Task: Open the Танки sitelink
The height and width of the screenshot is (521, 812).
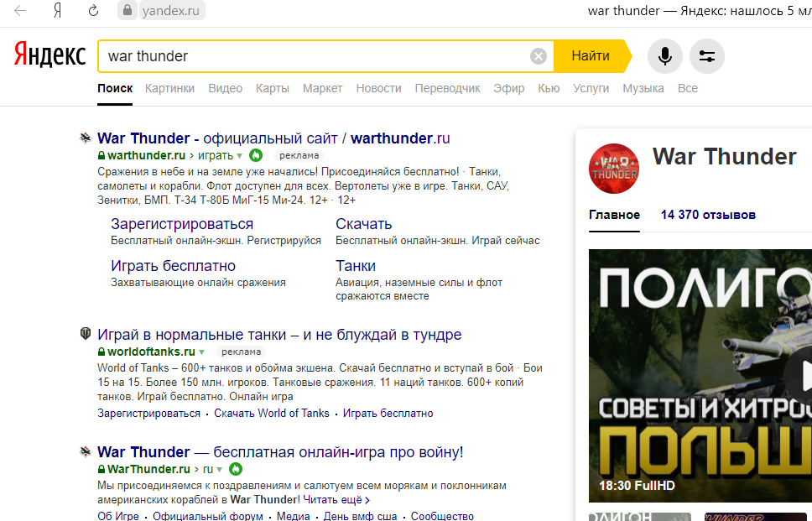Action: point(356,266)
